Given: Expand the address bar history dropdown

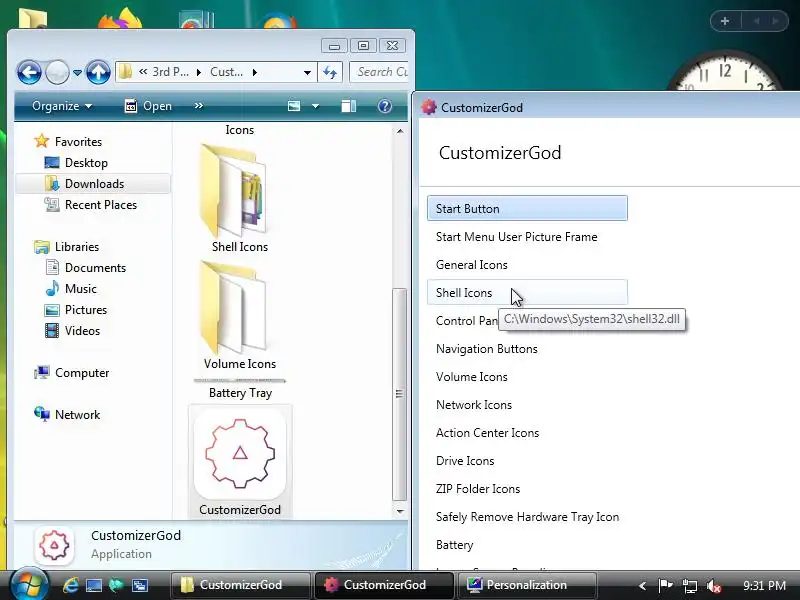Looking at the screenshot, I should point(307,72).
